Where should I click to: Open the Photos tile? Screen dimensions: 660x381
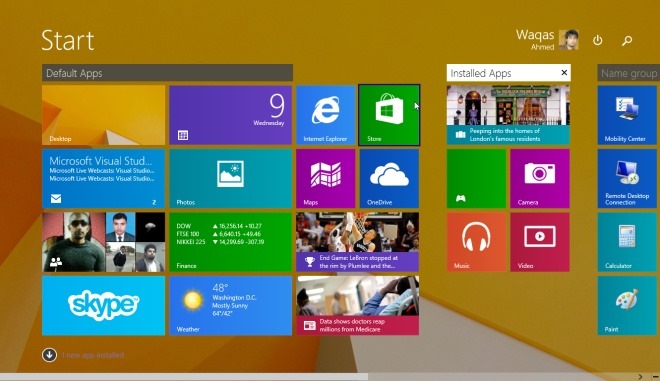pos(231,179)
